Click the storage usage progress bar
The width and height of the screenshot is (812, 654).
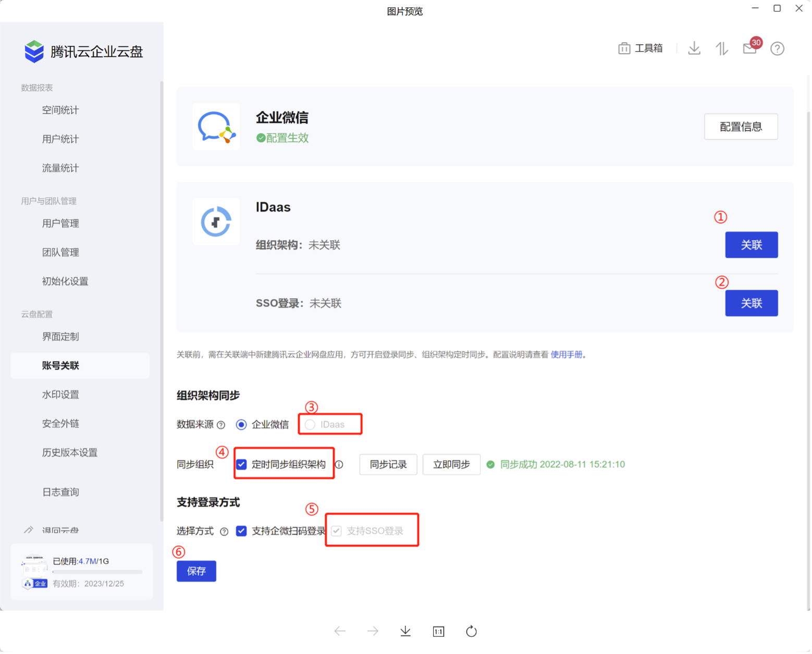(x=97, y=572)
